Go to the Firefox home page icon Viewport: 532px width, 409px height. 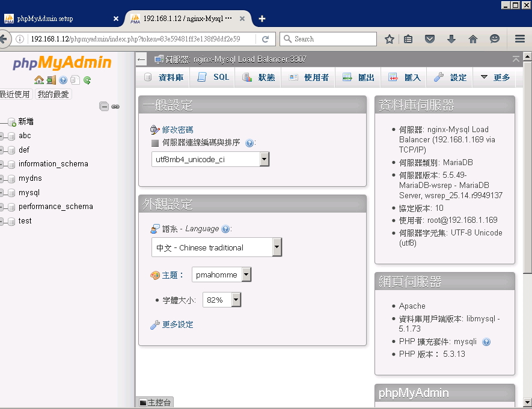(x=472, y=39)
